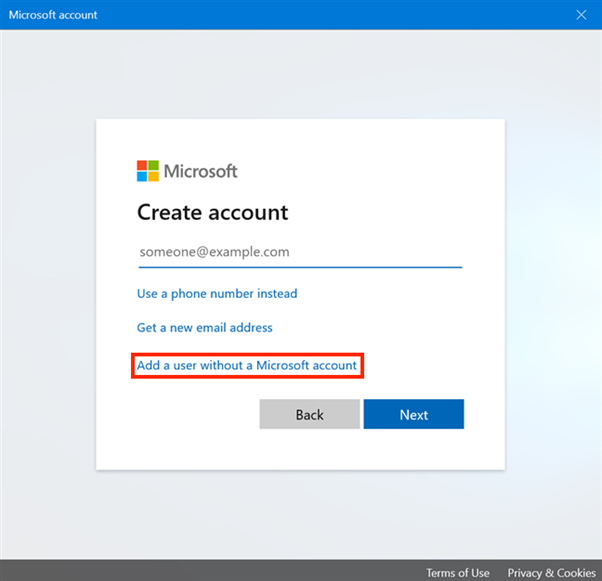
Task: Click the blue square of Microsoft logo
Action: (x=142, y=177)
